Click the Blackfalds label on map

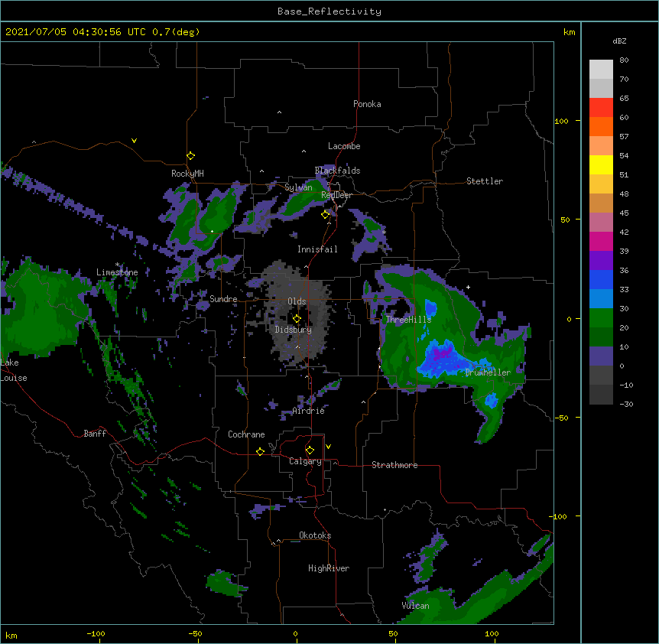point(337,171)
